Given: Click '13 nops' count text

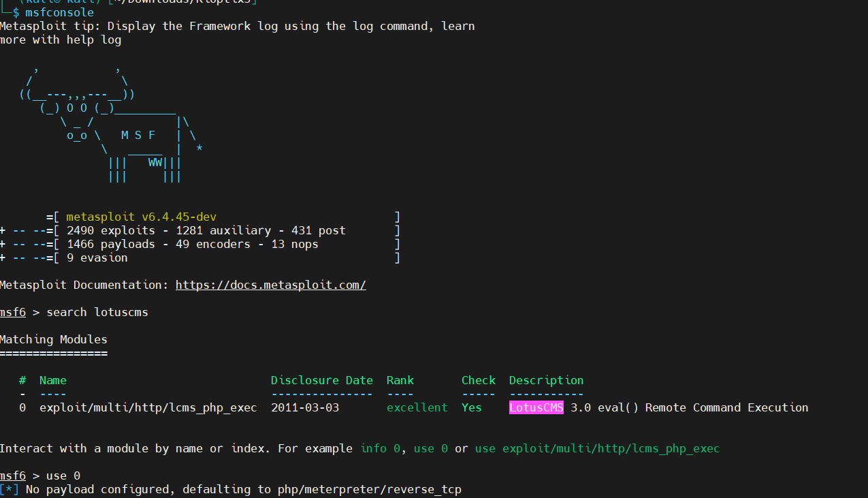Looking at the screenshot, I should point(295,244).
